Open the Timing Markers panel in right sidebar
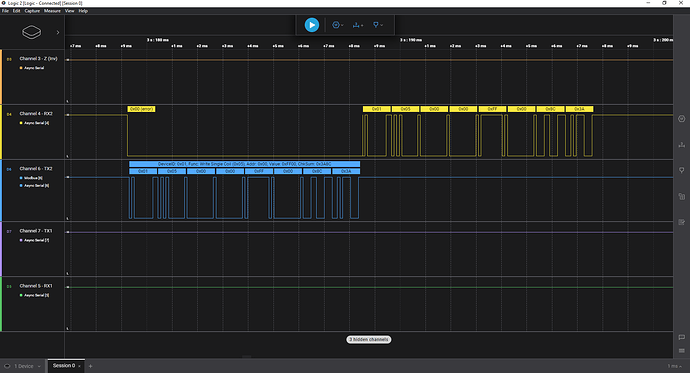The image size is (690, 373). (x=682, y=170)
